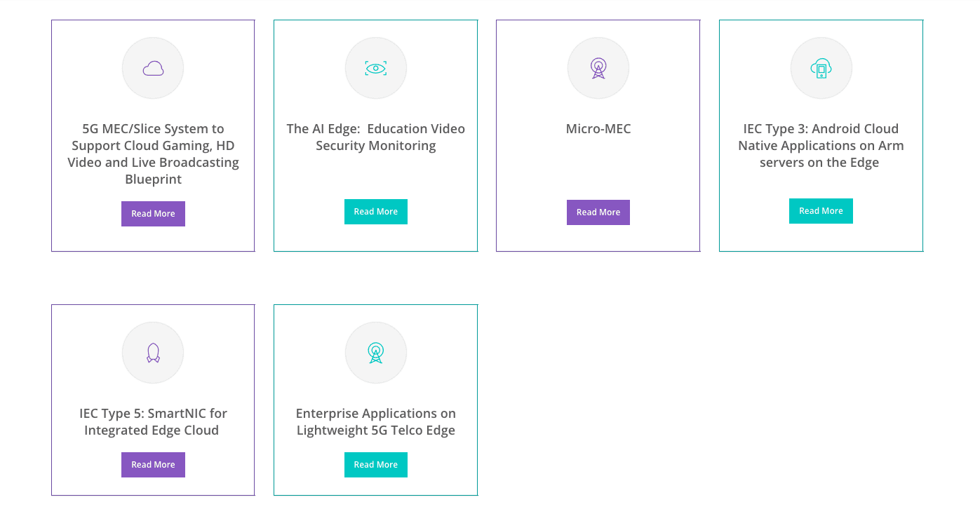Screen dimensions: 980x509
Task: Open the IEC Type 5: SmartNIC title
Action: click(x=153, y=422)
